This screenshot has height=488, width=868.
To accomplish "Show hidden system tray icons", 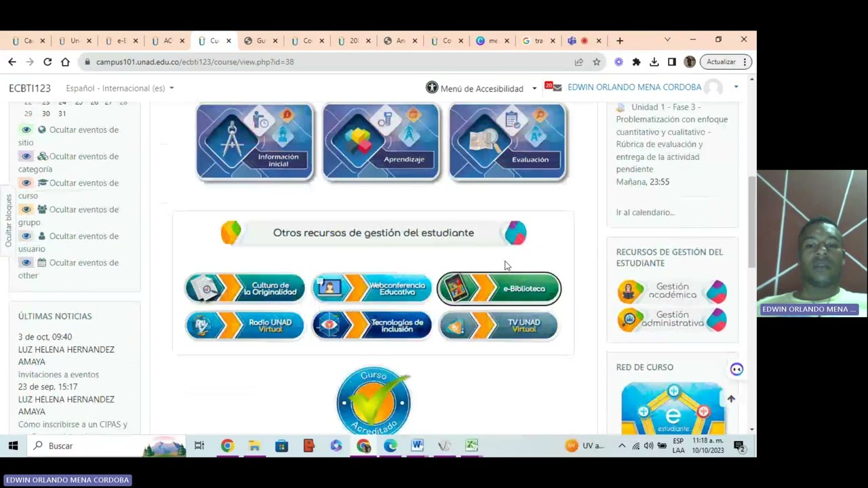I will pyautogui.click(x=622, y=445).
